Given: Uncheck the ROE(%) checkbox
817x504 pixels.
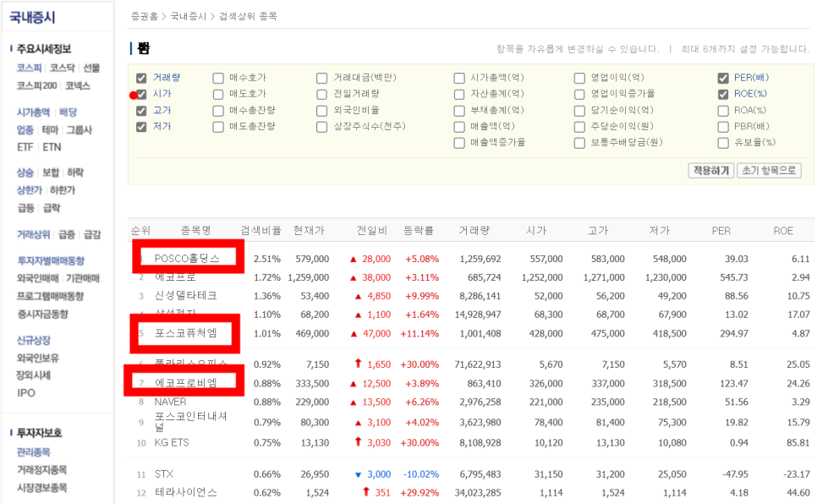Looking at the screenshot, I should [x=722, y=95].
